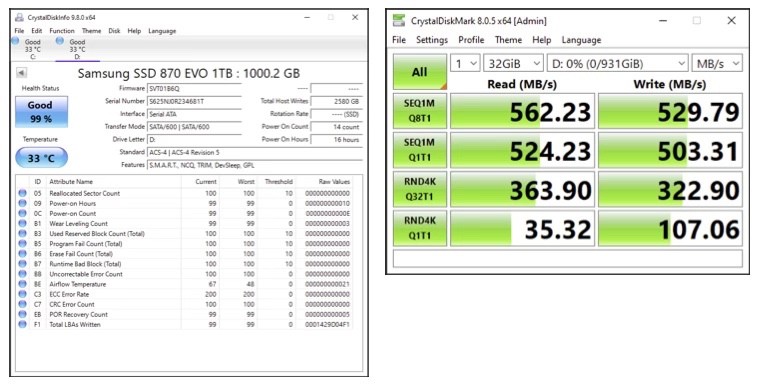
Task: Click the Power On Hours 16 hours field
Action: point(336,140)
